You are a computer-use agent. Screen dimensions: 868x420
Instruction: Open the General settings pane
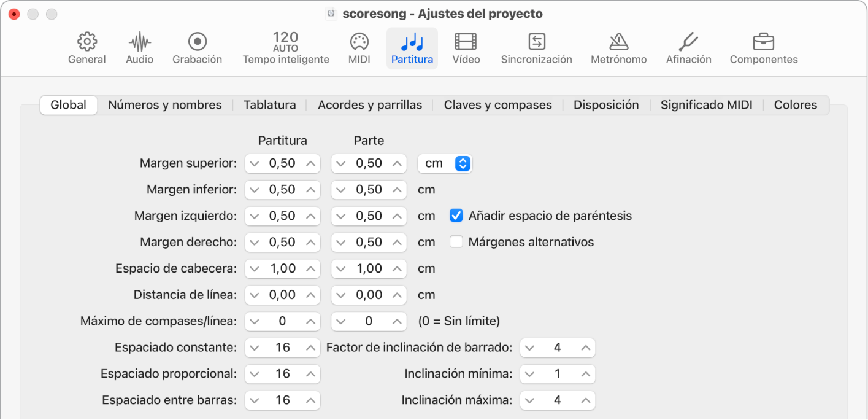(x=86, y=49)
